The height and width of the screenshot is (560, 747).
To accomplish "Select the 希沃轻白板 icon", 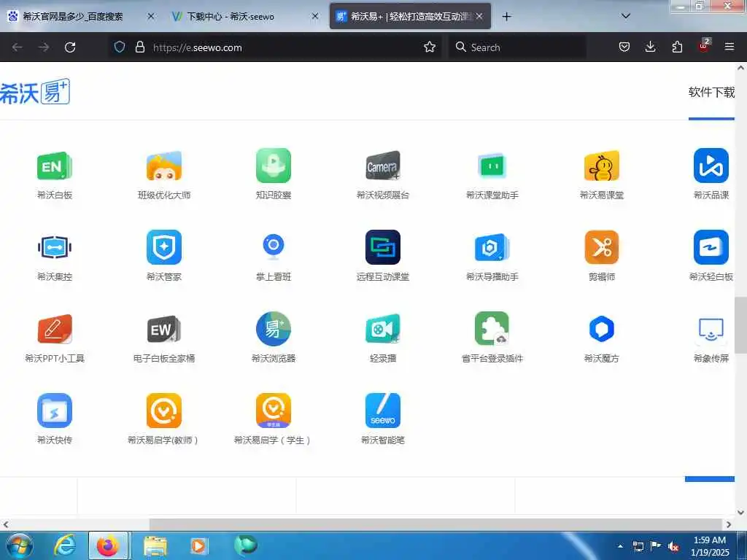I will [x=711, y=247].
